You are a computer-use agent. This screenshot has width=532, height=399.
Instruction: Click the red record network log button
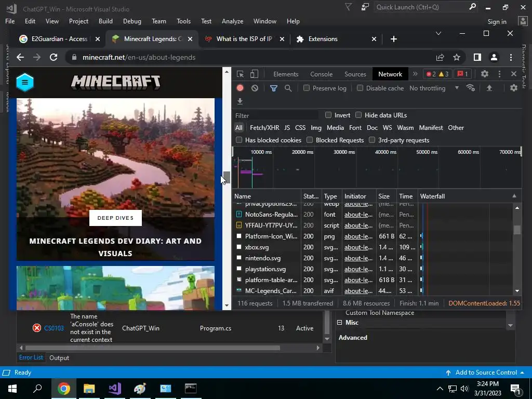pyautogui.click(x=240, y=88)
